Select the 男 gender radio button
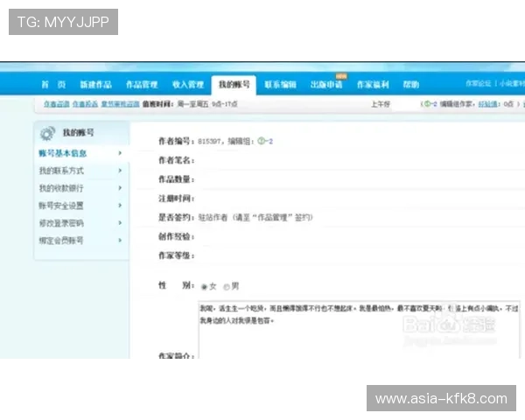Viewport: 525px width, 420px height. tap(227, 287)
